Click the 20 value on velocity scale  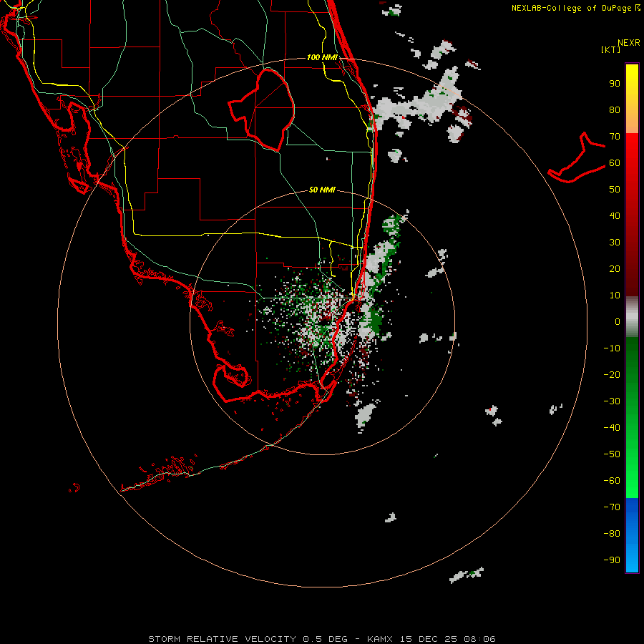click(615, 268)
